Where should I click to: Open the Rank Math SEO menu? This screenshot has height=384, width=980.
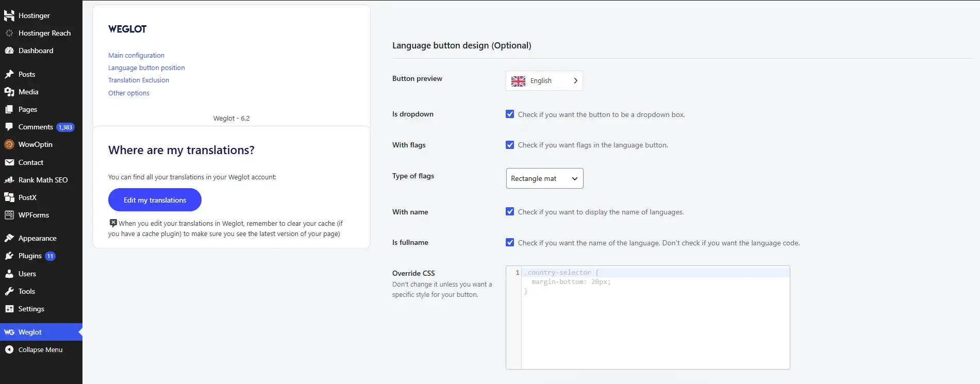click(x=41, y=180)
